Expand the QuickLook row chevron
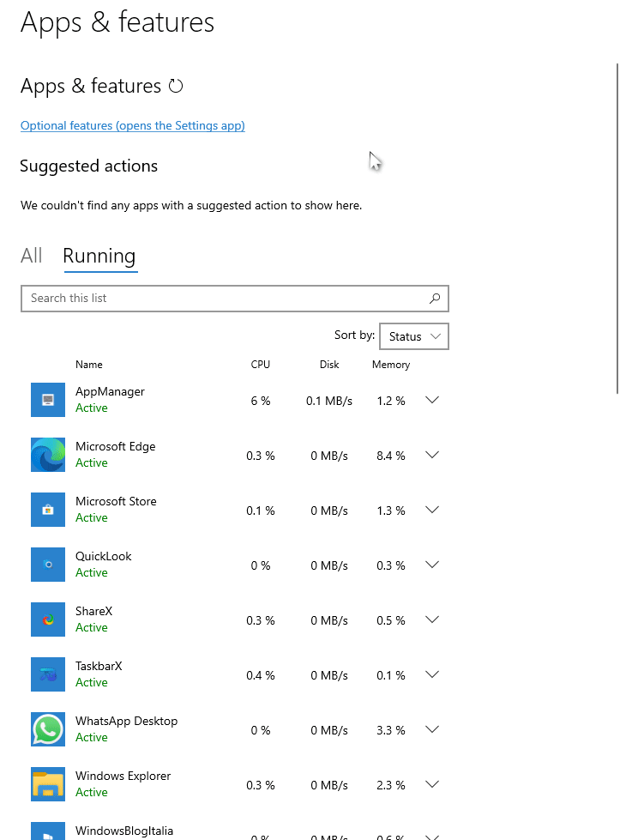 [x=432, y=565]
